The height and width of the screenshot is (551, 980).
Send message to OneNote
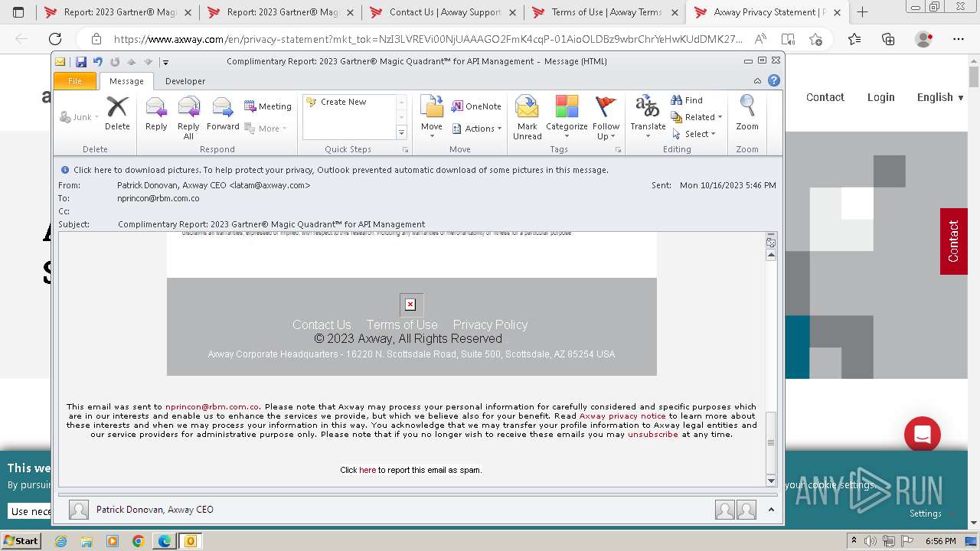(475, 106)
